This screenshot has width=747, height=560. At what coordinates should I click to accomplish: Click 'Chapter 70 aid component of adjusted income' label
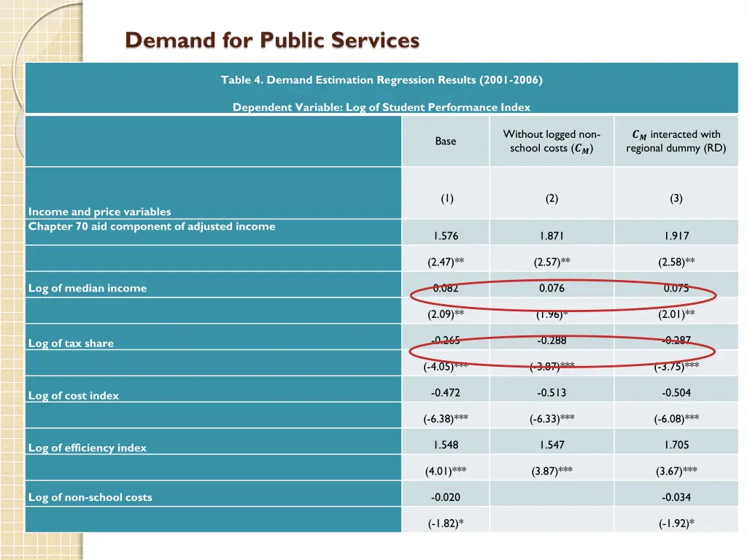[x=152, y=226]
